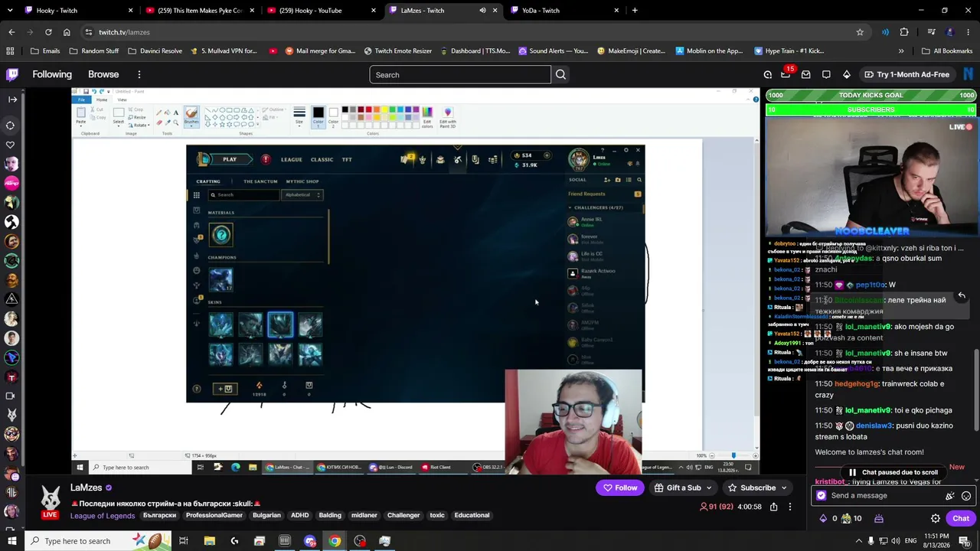Screen dimensions: 980x551
Task: Bookmark this page with the star icon
Action: [860, 32]
